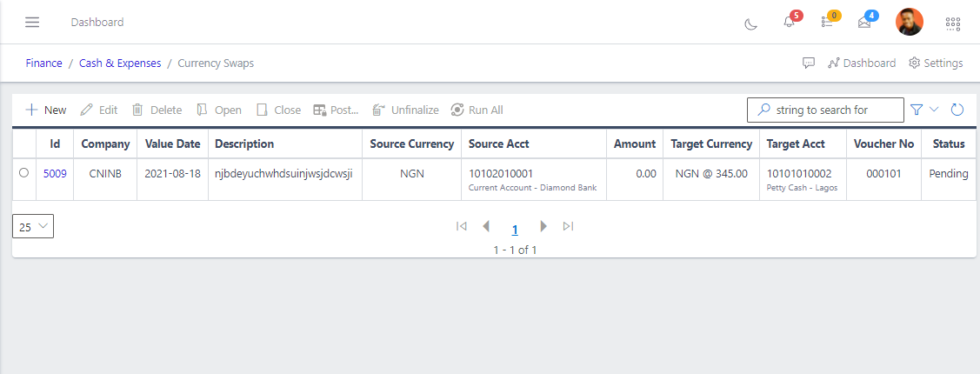The width and height of the screenshot is (980, 374).
Task: Open the 25 page size dropdown
Action: (x=33, y=226)
